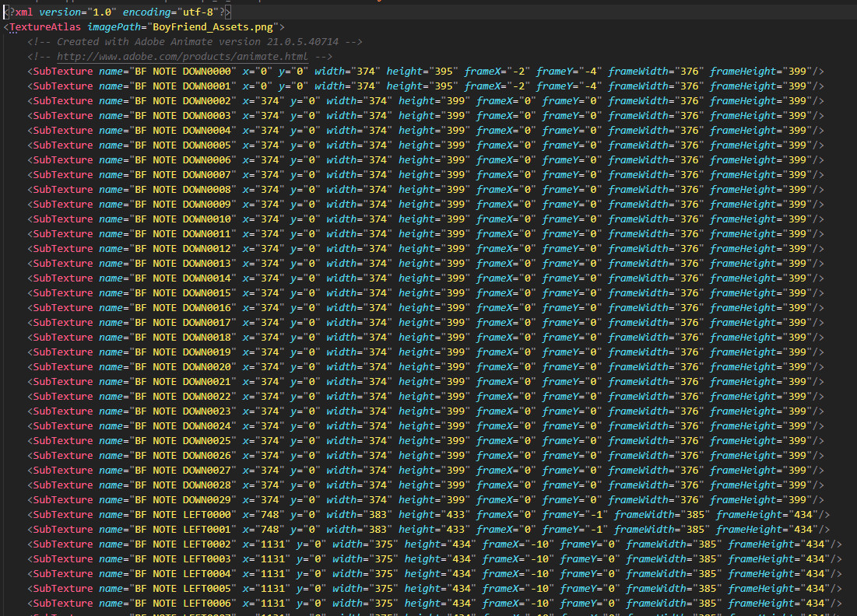The image size is (857, 616).
Task: Open the adobe.com animate.html link in comment
Action: pyautogui.click(x=182, y=57)
